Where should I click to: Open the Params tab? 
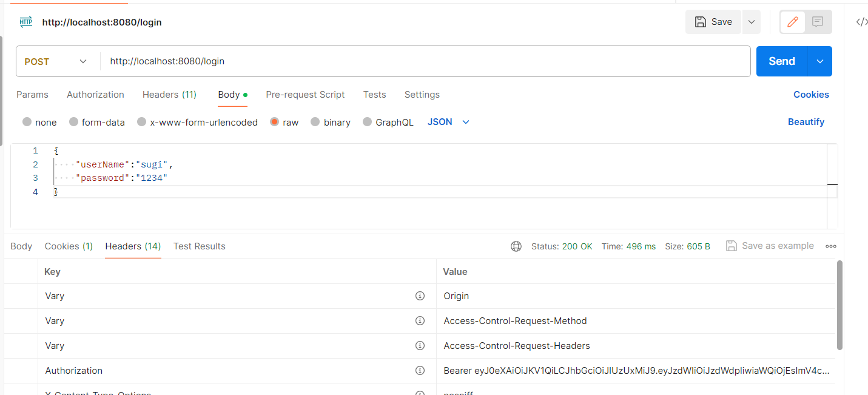tap(32, 95)
